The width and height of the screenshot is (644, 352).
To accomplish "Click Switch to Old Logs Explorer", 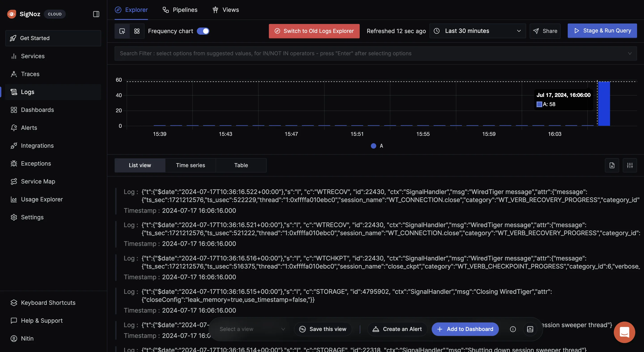I will tap(314, 31).
